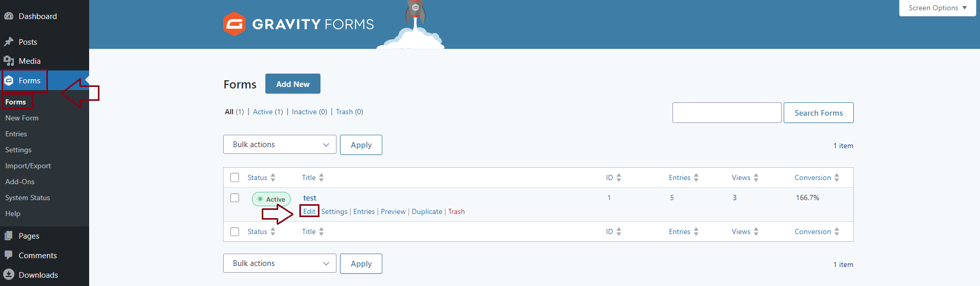This screenshot has height=286, width=980.
Task: Open the bottom Bulk actions dropdown
Action: tap(280, 263)
